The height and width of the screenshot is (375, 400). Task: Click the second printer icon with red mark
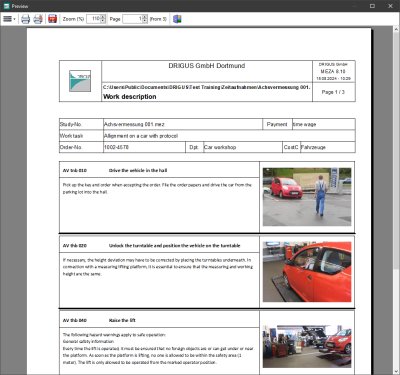(x=38, y=19)
